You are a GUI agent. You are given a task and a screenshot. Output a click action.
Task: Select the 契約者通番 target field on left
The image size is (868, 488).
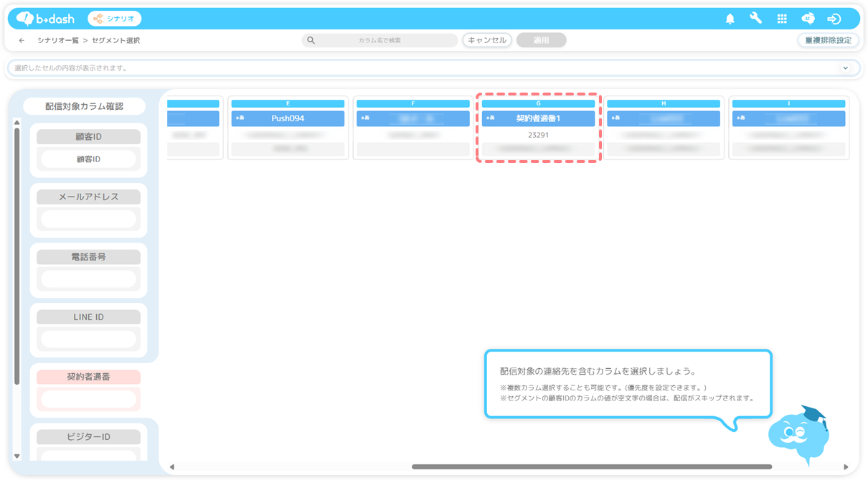point(88,377)
